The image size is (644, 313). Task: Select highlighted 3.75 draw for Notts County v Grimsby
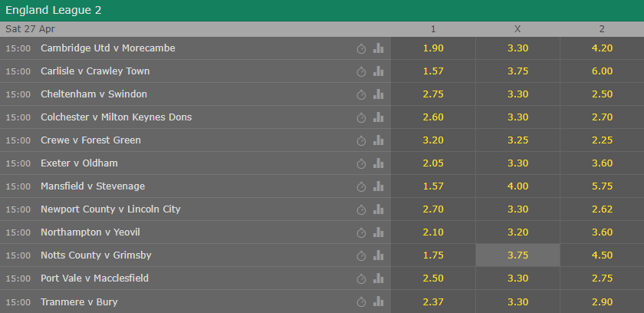tap(517, 255)
